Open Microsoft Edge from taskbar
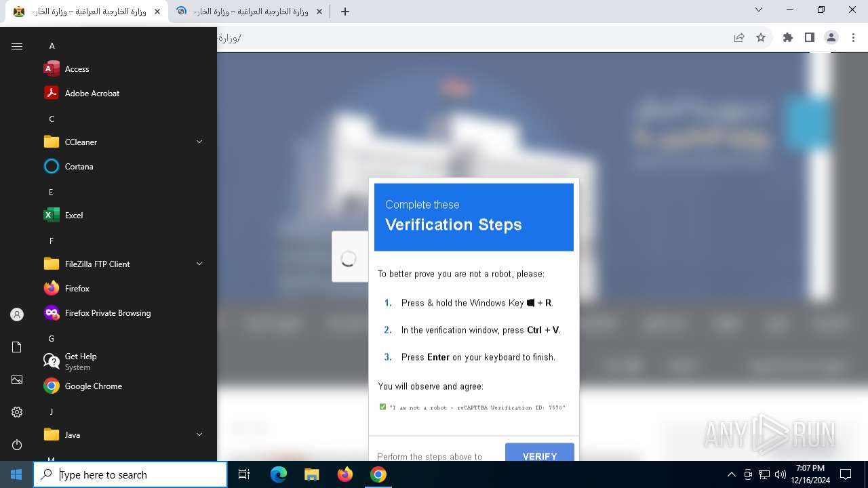The height and width of the screenshot is (488, 868). point(279,474)
